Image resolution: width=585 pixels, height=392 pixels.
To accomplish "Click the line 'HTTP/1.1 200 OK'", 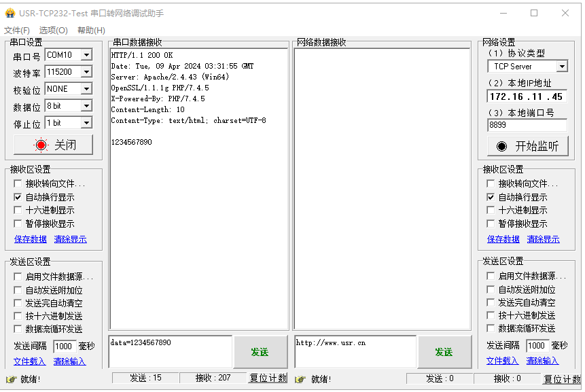I will tap(142, 55).
